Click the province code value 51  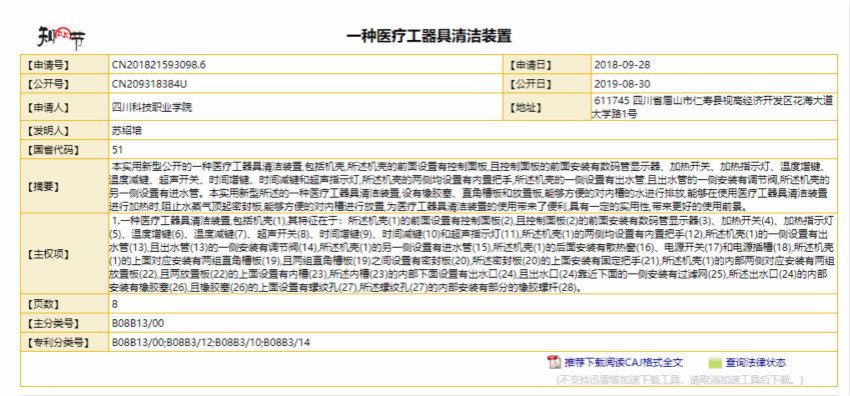point(117,150)
